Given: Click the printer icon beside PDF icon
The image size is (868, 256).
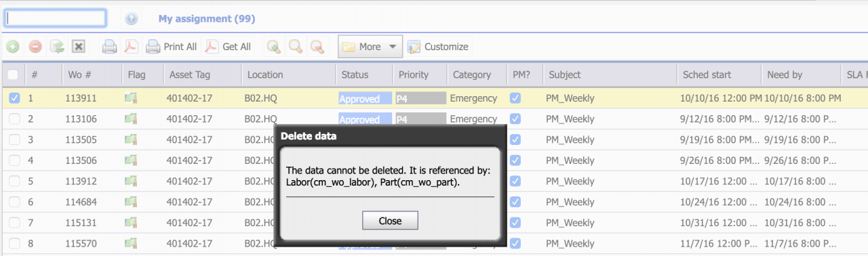Looking at the screenshot, I should [x=109, y=47].
